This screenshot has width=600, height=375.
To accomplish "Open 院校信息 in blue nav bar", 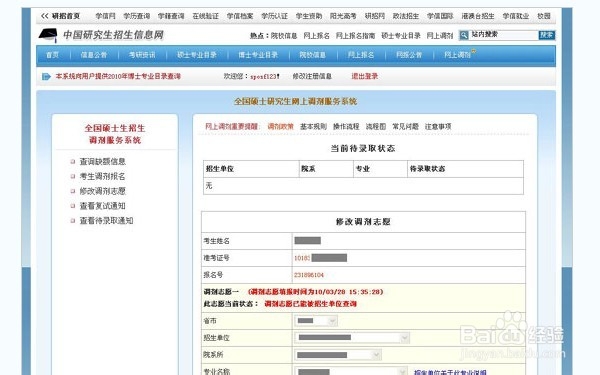I will coord(312,55).
